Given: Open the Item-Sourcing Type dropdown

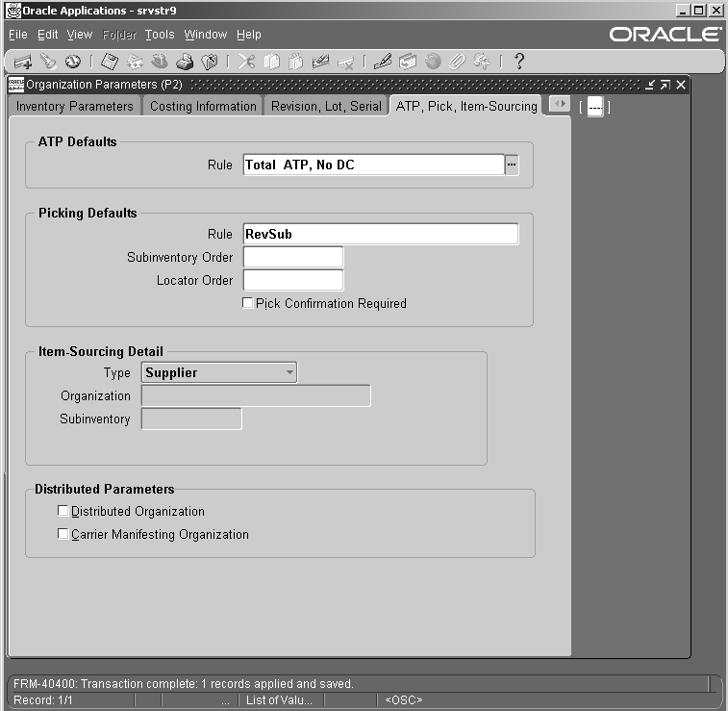Looking at the screenshot, I should pyautogui.click(x=219, y=372).
